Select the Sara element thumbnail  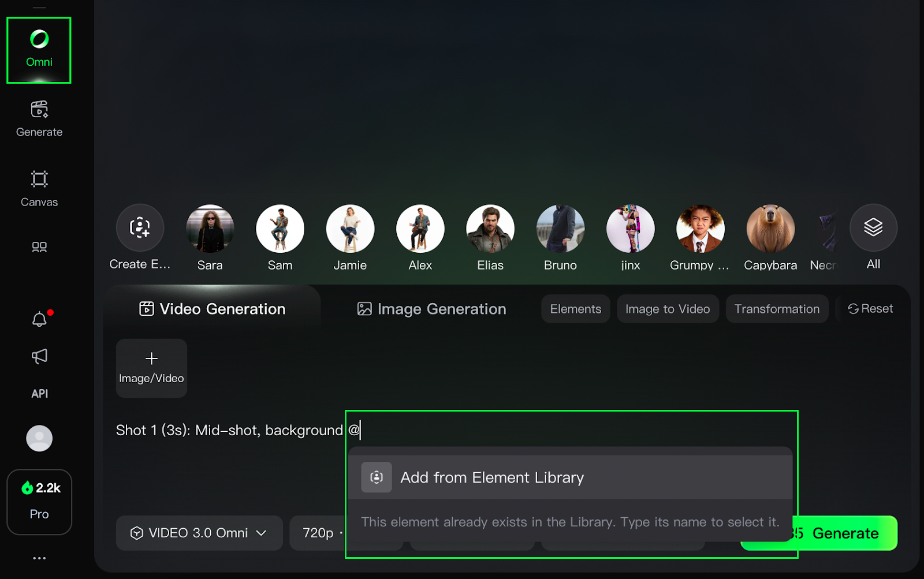[x=210, y=229]
